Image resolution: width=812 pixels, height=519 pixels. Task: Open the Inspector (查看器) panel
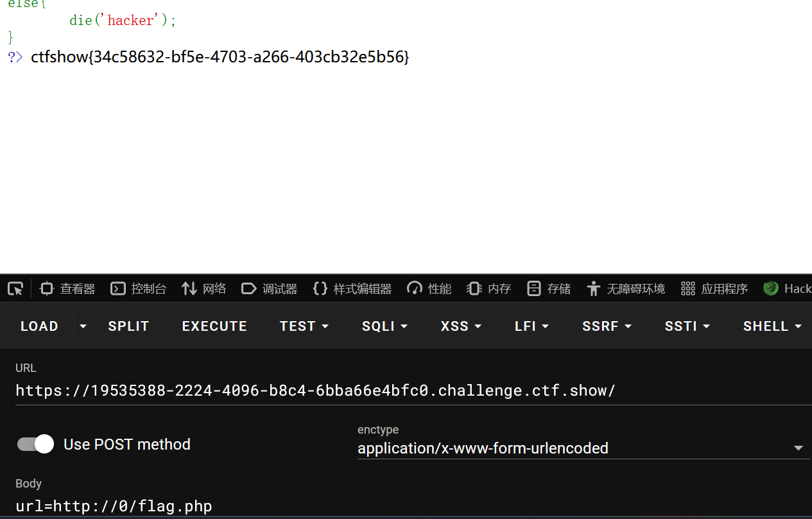coord(67,289)
